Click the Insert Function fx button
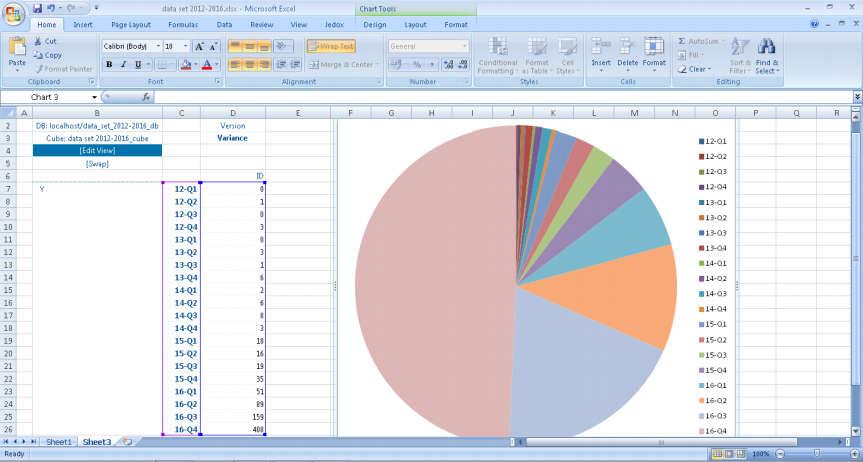Image resolution: width=863 pixels, height=462 pixels. [146, 97]
